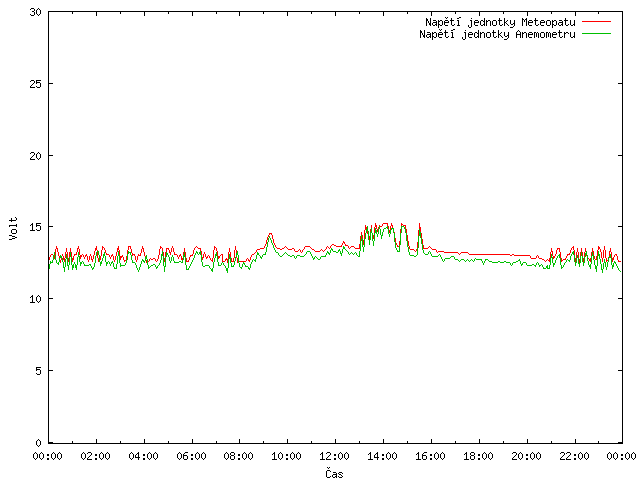Click the 16:00 time label
The image size is (640, 480).
(430, 456)
